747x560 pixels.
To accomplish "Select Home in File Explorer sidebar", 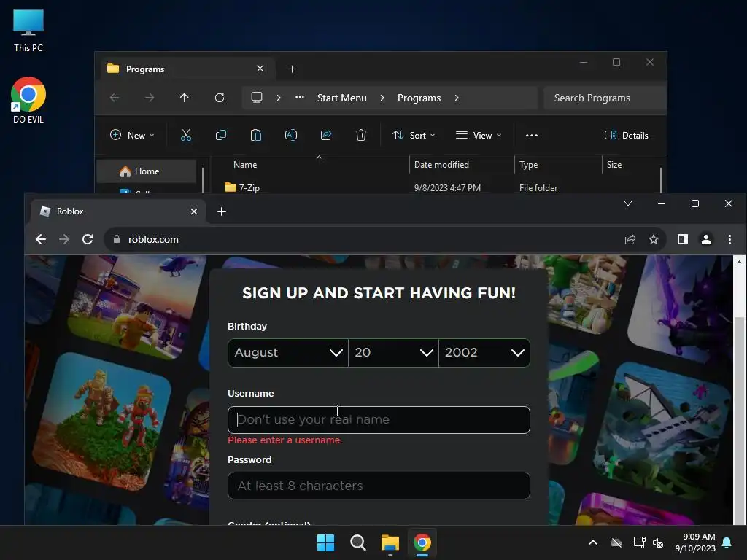I will tap(146, 171).
